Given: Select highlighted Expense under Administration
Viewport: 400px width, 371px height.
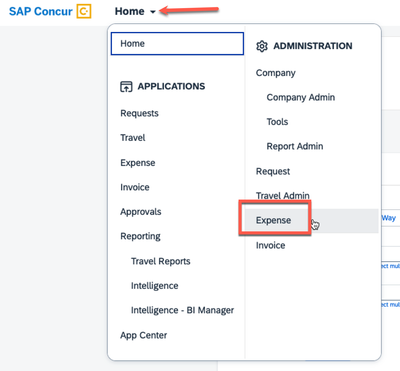Looking at the screenshot, I should [273, 220].
